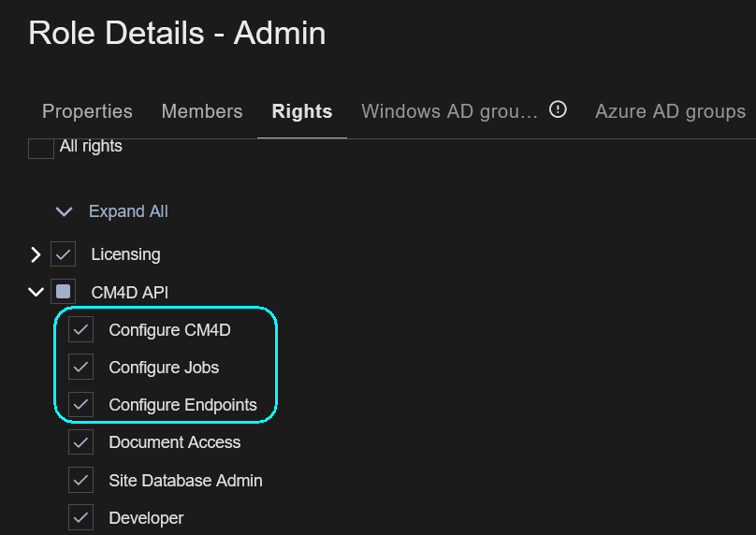Screen dimensions: 756x535
Task: Uncheck the Licensing checkbox
Action: 64,254
